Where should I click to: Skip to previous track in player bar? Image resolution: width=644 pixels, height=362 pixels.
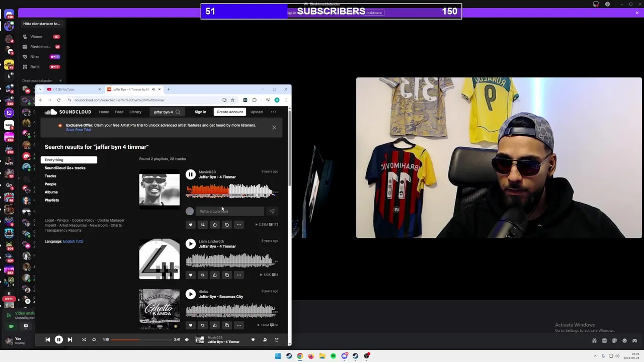pyautogui.click(x=47, y=340)
